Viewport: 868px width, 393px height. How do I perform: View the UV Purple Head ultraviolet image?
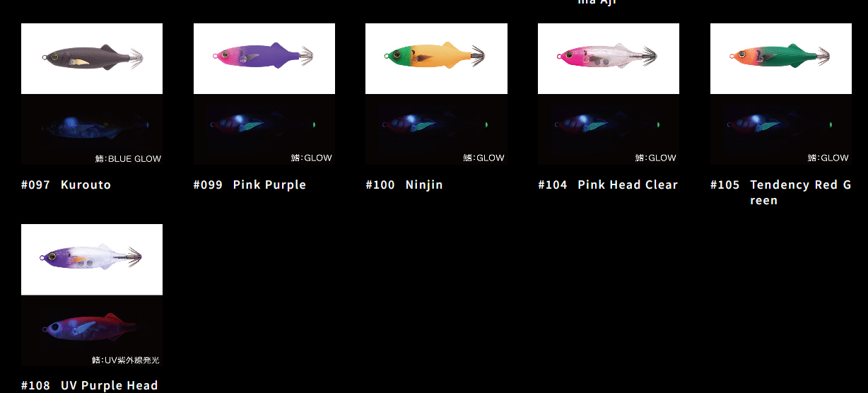coord(92,330)
